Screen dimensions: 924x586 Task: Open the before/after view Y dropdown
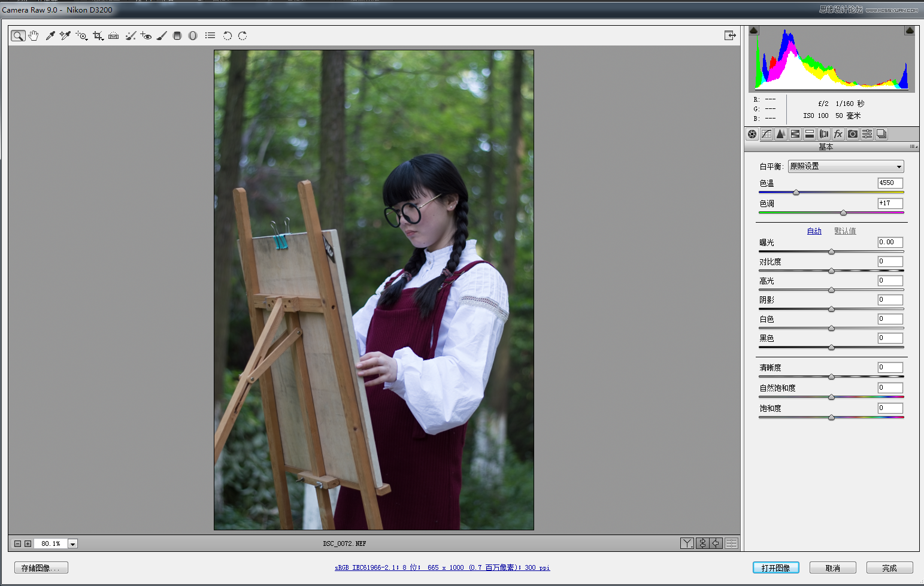[687, 544]
